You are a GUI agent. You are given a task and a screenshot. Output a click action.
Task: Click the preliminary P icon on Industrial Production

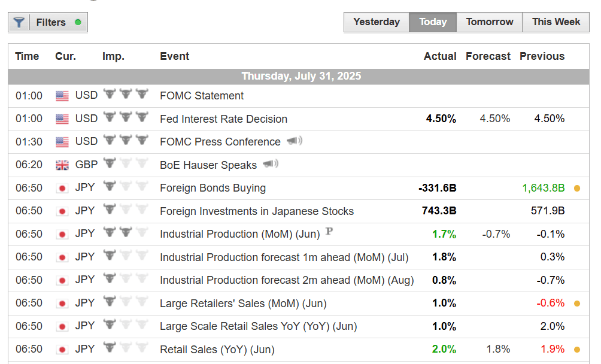click(329, 232)
